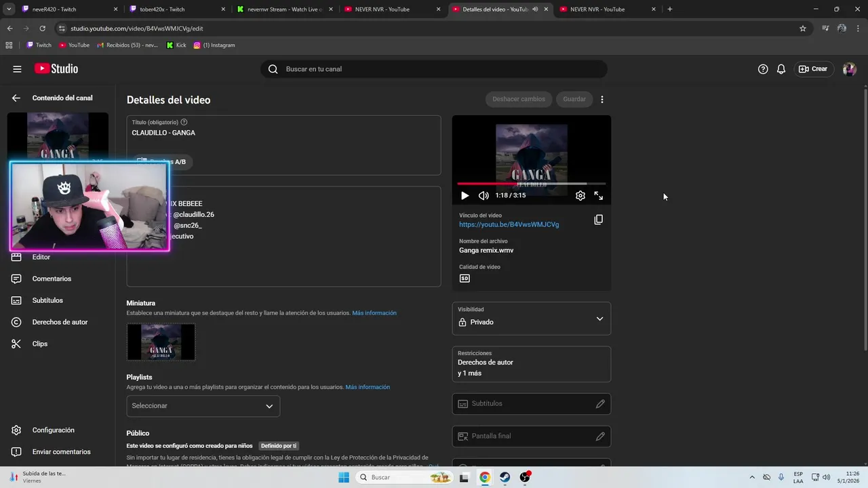Open the notifications bell
The image size is (868, 488).
coord(781,69)
